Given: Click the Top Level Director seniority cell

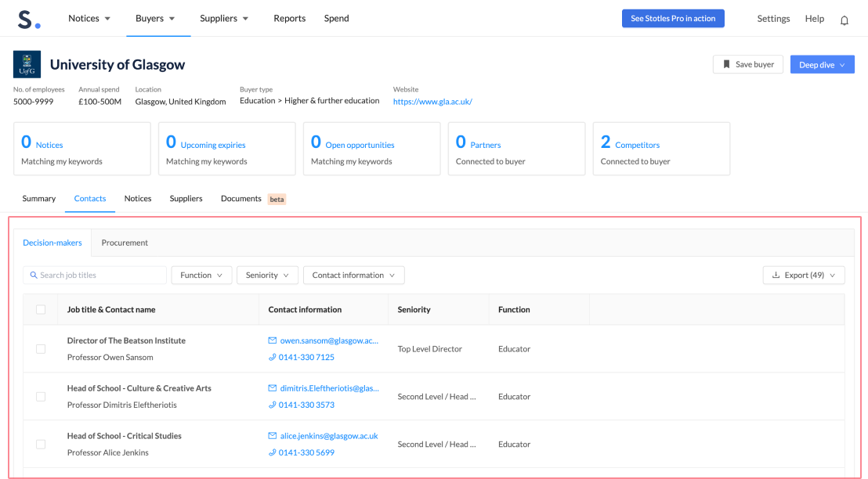Looking at the screenshot, I should (x=429, y=349).
